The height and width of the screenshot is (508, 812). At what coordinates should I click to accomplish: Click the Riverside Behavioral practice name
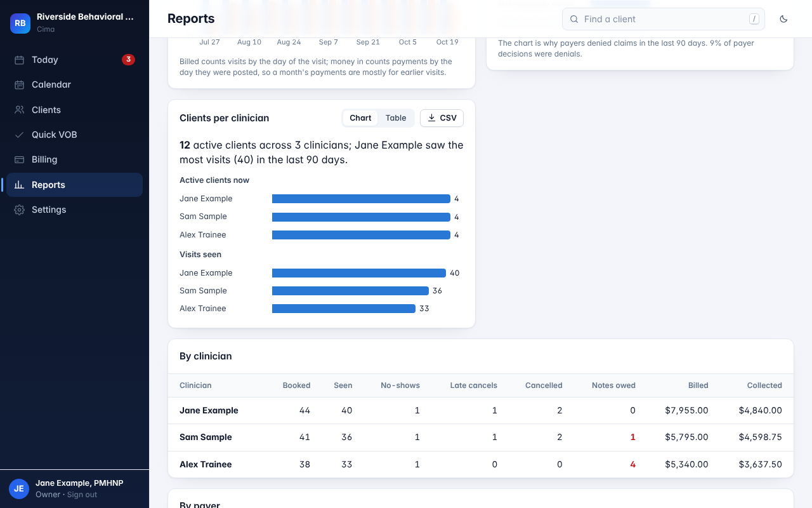coord(85,17)
